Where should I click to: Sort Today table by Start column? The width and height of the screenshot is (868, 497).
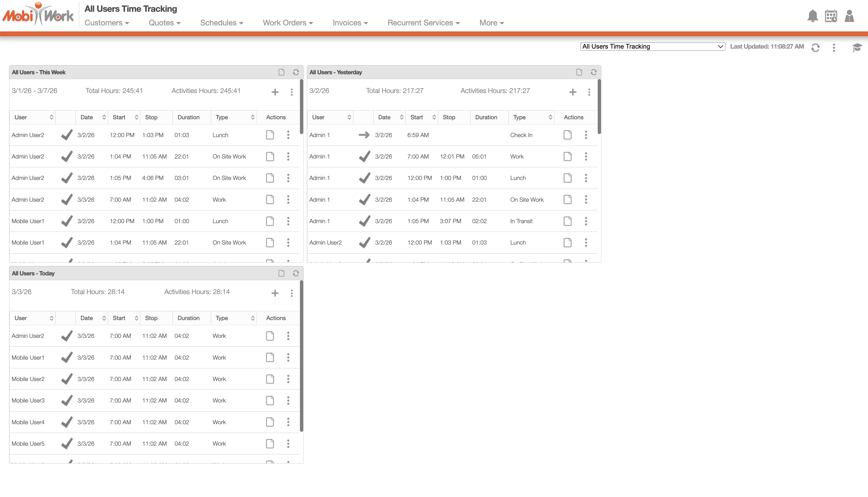point(136,318)
